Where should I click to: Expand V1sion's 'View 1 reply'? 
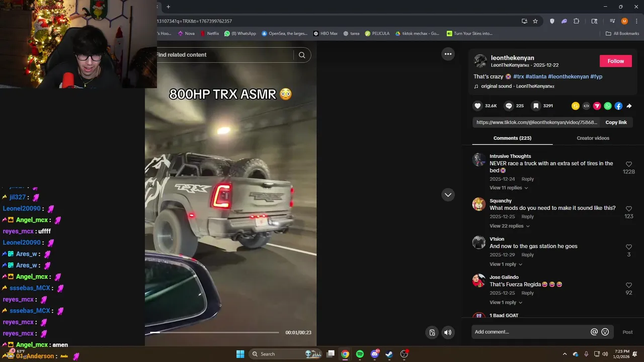click(x=506, y=264)
